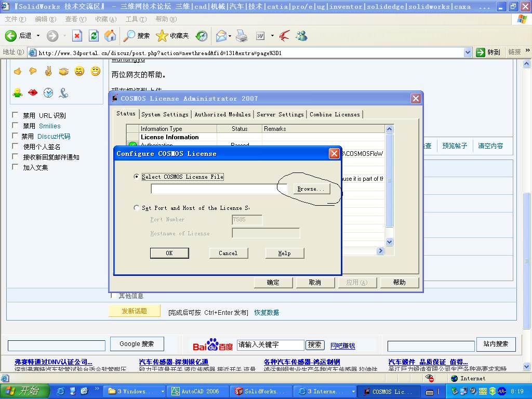Screen dimensions: 532x399
Task: Click the Print icon
Action: pyautogui.click(x=242, y=36)
